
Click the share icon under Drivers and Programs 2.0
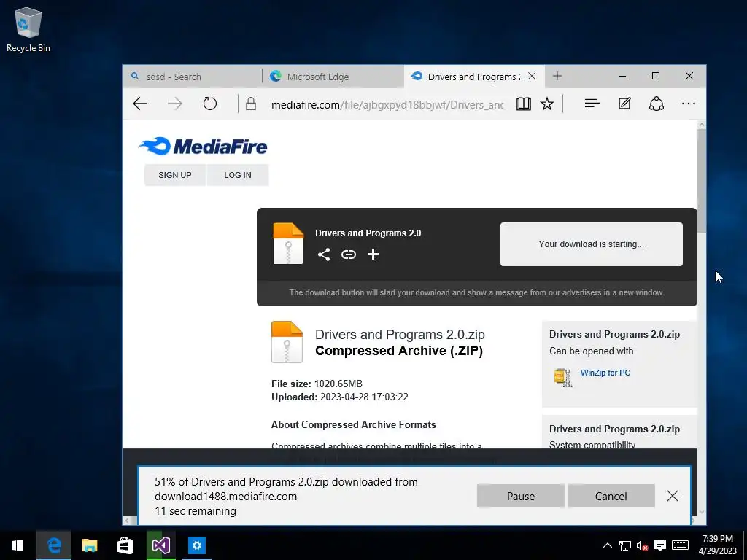[x=324, y=254]
